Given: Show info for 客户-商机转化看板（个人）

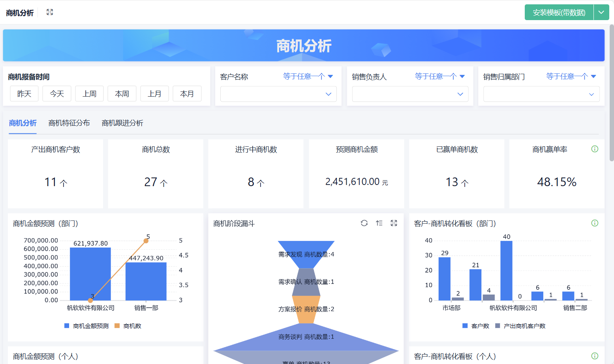Looking at the screenshot, I should tap(595, 356).
